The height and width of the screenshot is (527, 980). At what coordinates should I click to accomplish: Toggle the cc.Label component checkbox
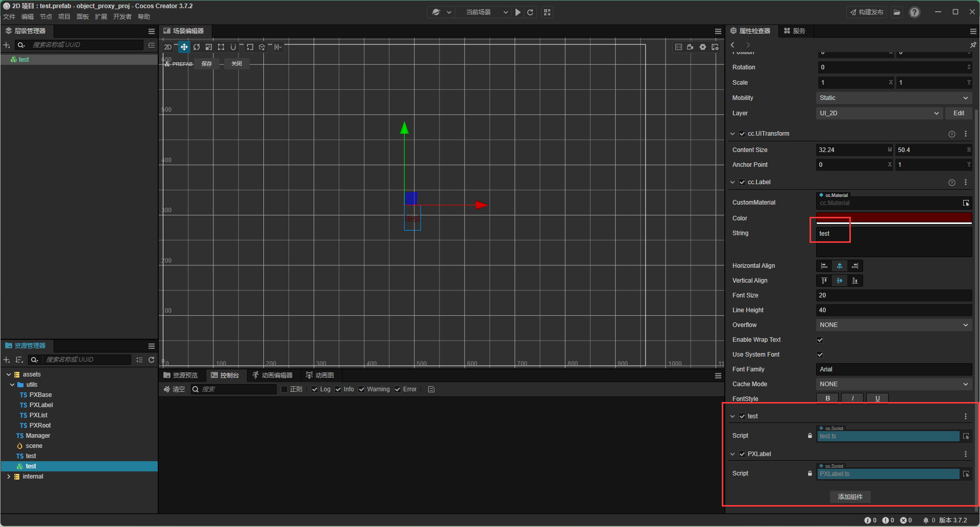pyautogui.click(x=742, y=182)
